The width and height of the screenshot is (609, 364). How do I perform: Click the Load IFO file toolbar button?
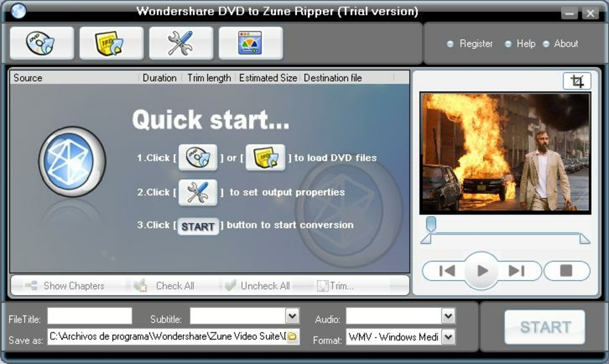[112, 43]
